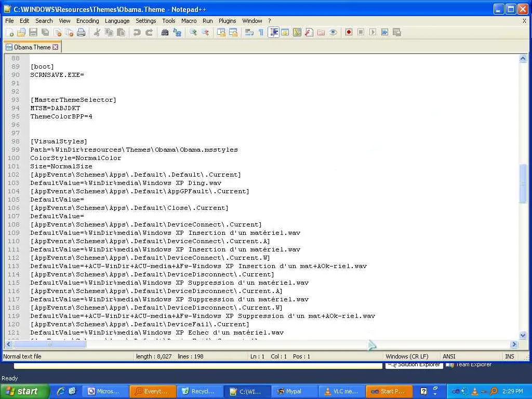Open Folder as Workspace icon
Image resolution: width=532 pixels, height=399 pixels.
[x=321, y=32]
